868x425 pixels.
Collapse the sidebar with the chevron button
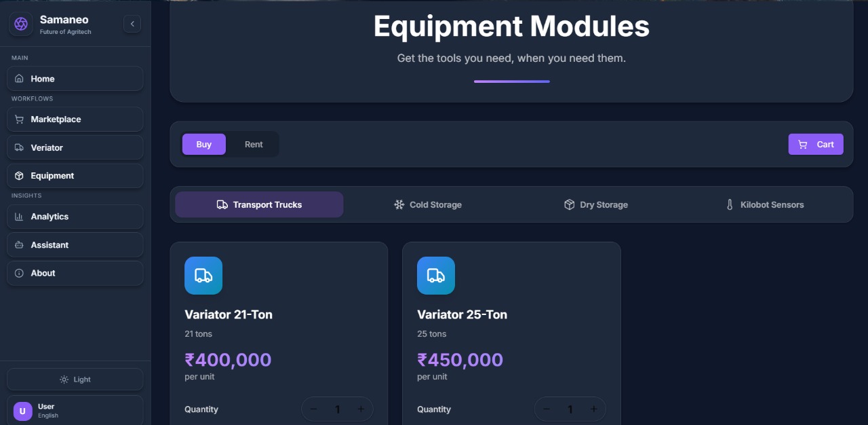pyautogui.click(x=132, y=24)
